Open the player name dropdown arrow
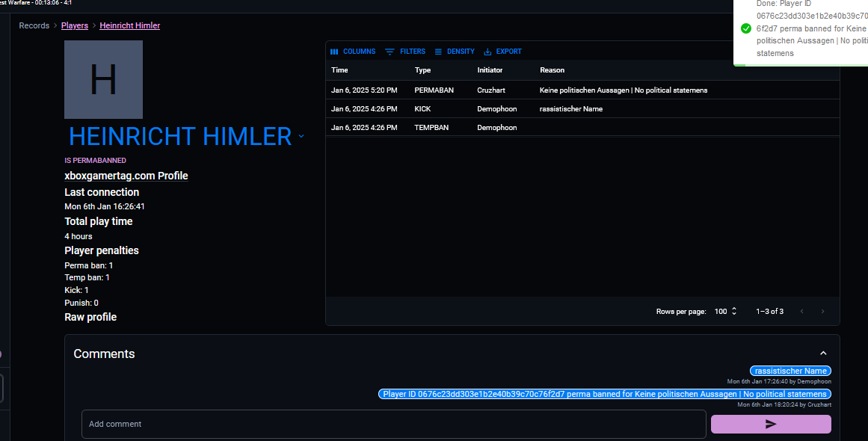868x441 pixels. 301,136
